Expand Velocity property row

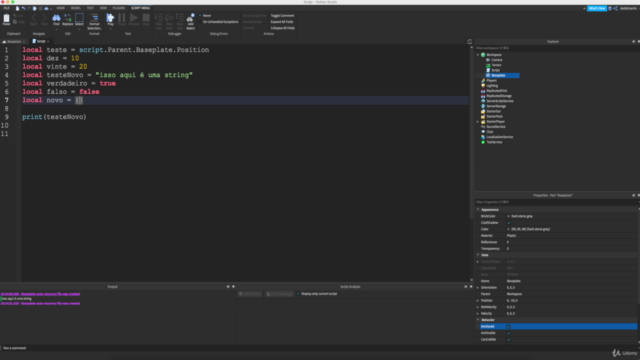coord(478,313)
